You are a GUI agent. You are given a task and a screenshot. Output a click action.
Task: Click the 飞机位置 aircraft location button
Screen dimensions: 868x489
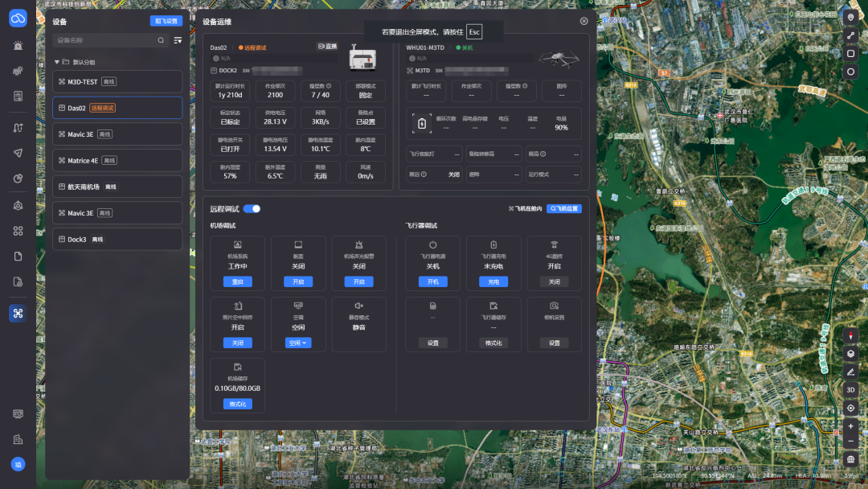pos(564,209)
